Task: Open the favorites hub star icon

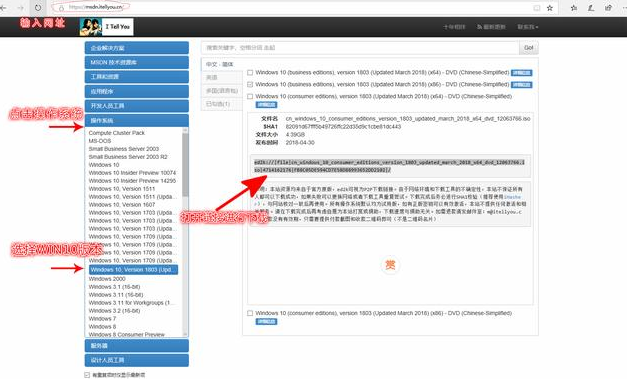Action: point(574,8)
